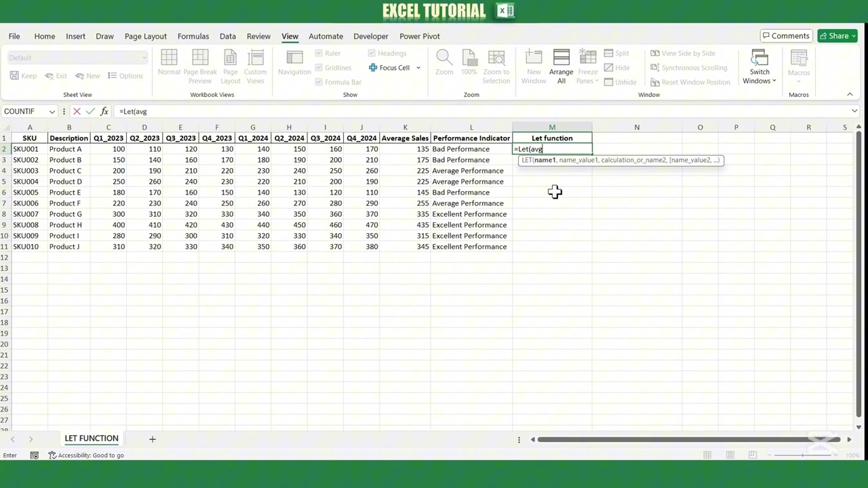Set zoom to 100%
The height and width of the screenshot is (488, 868).
pyautogui.click(x=469, y=62)
